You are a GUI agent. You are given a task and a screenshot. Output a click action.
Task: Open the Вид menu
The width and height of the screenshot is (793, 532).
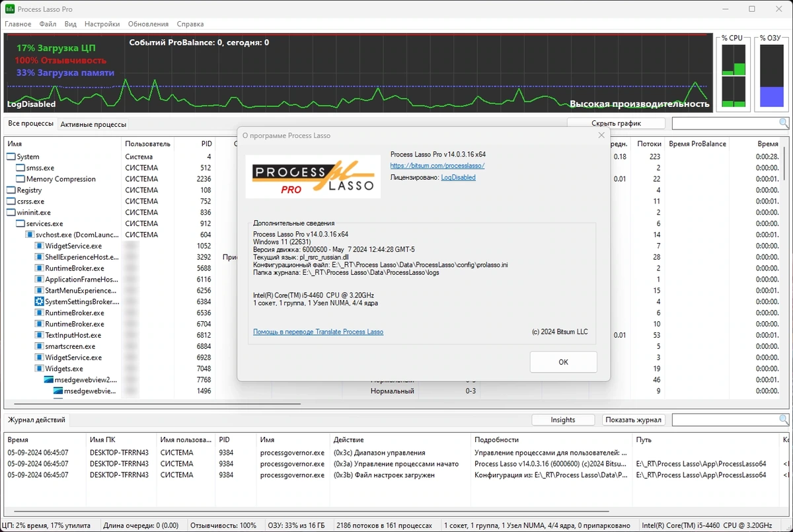[71, 24]
